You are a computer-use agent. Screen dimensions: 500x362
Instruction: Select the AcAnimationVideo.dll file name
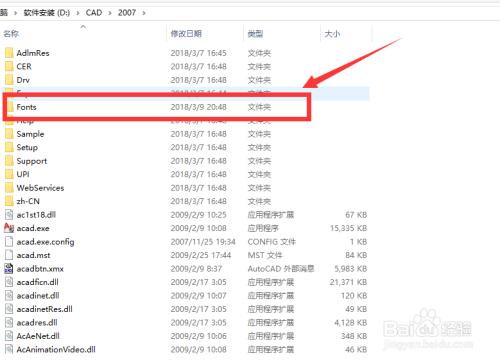pos(56,350)
